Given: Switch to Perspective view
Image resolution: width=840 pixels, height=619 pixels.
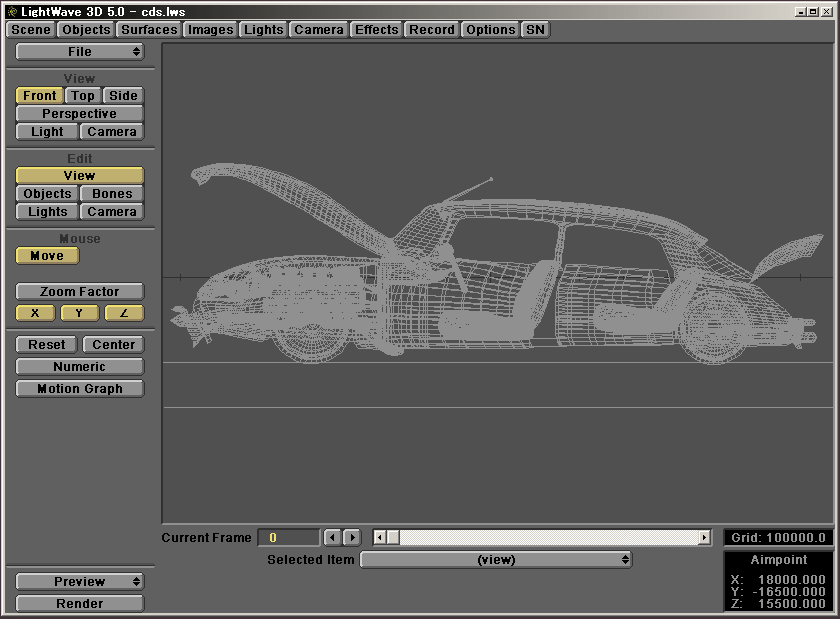Looking at the screenshot, I should click(x=79, y=114).
